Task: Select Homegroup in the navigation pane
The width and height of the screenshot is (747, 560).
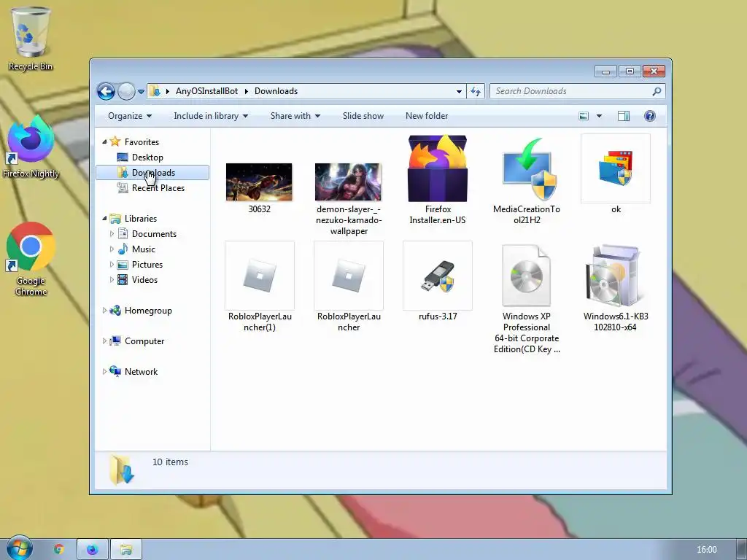Action: [148, 311]
